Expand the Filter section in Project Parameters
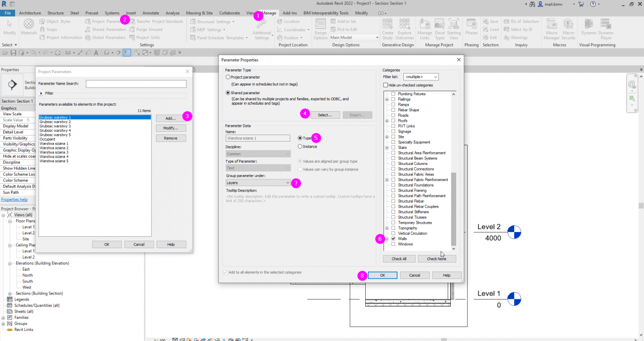Screen dimensions: 644x341 click(x=42, y=93)
